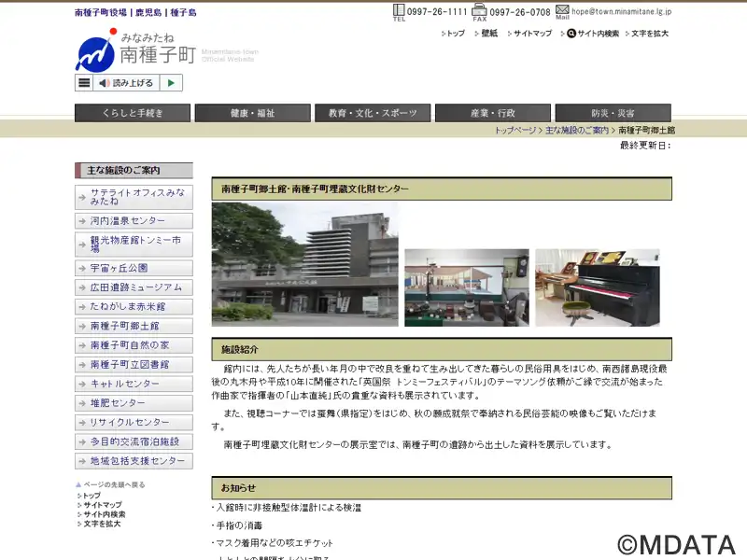Open 地域包括支援センター sidebar item
This screenshot has width=747, height=560.
(134, 461)
